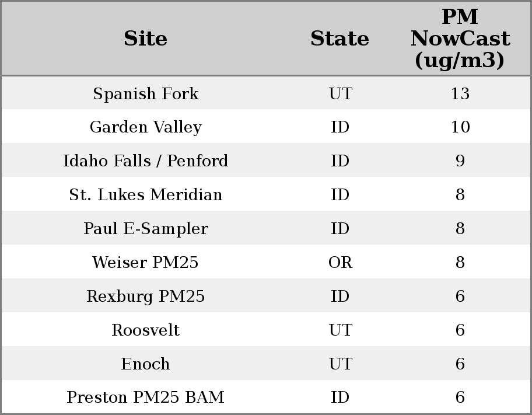Select the UT state cell for Spanish Fork
Image resolution: width=532 pixels, height=415 pixels.
[x=340, y=93]
